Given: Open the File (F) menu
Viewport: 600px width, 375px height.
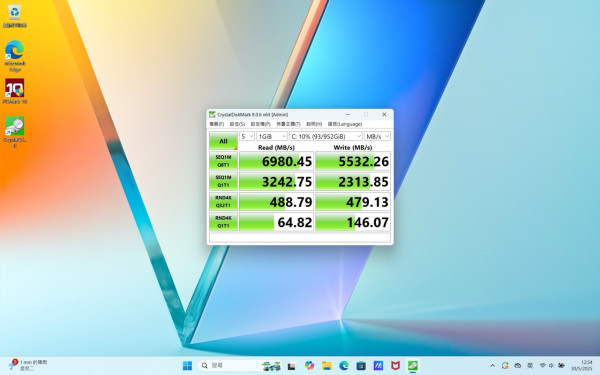Looking at the screenshot, I should [x=216, y=124].
